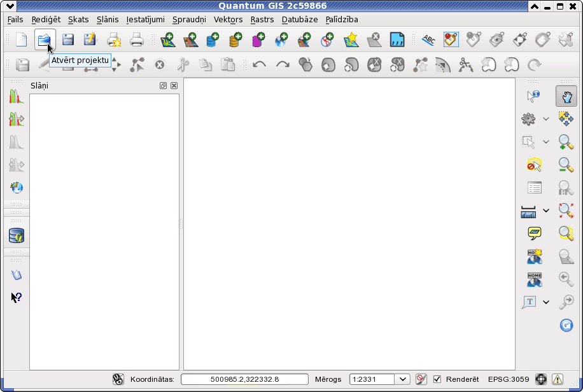Click the Zoom out magnifier tool

[566, 165]
